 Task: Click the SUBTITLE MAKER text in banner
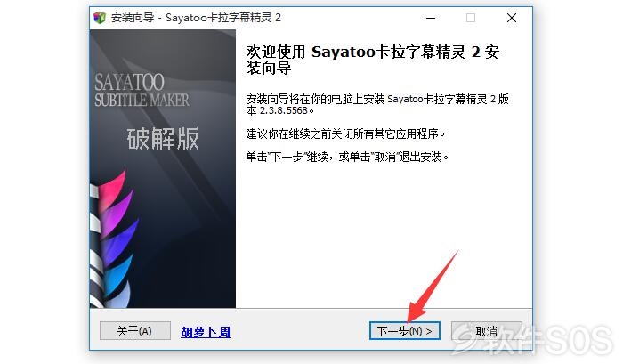click(x=142, y=101)
